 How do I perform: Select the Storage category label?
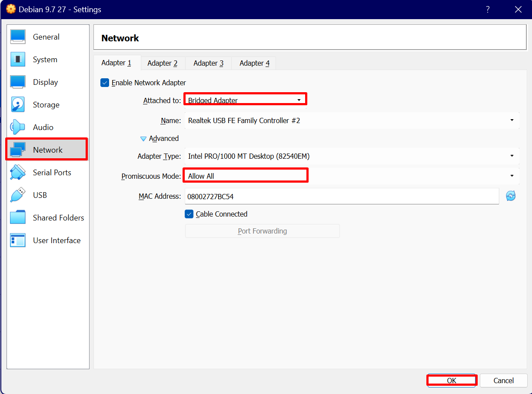46,105
